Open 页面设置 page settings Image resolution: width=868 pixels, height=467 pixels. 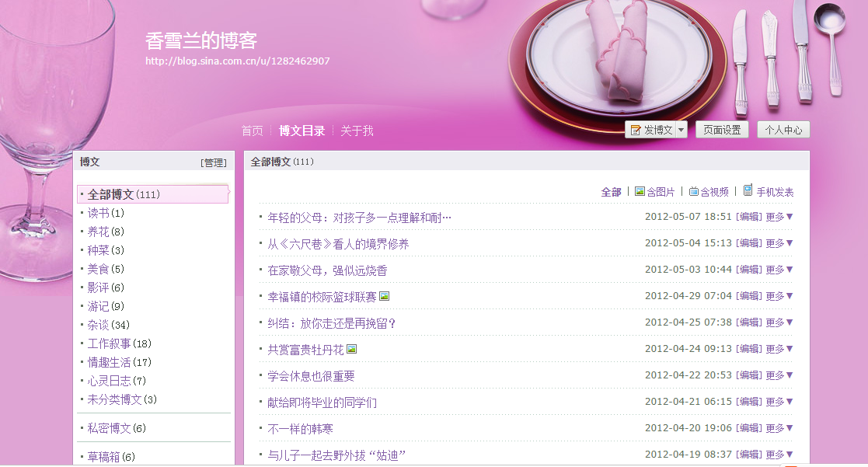722,130
